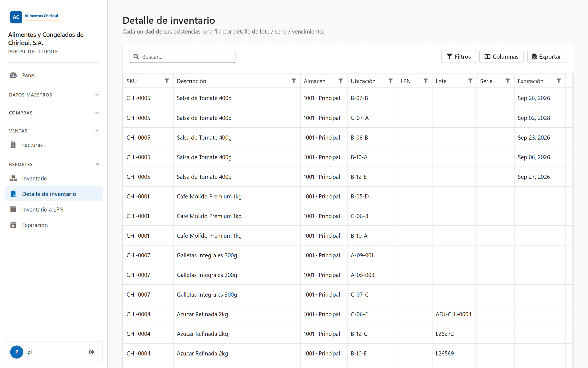Click the LPN column filter icon
Screen dimensions: 588x368
coord(425,81)
